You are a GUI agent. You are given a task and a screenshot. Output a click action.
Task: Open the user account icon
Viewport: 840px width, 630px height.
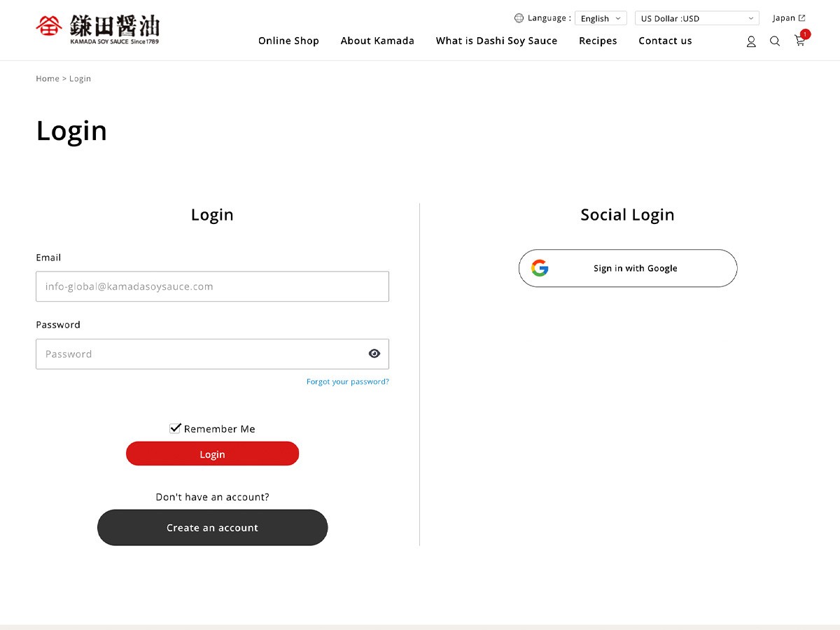(x=751, y=41)
